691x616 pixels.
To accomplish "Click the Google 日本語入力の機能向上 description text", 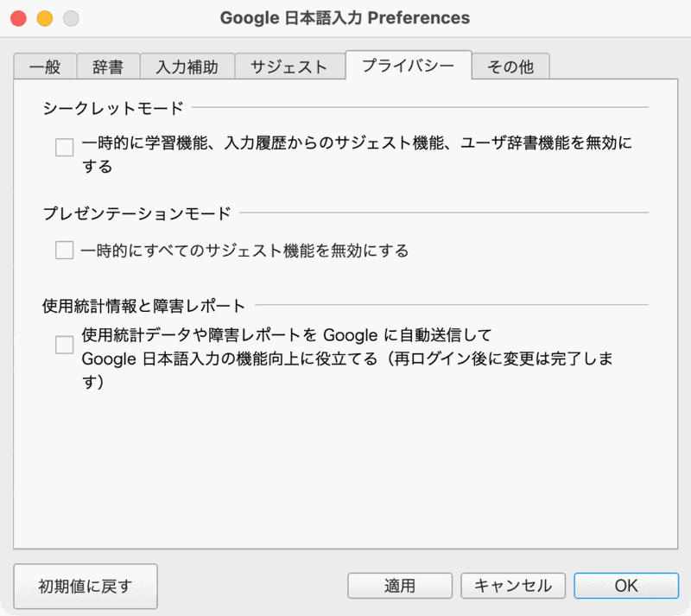I will (347, 359).
